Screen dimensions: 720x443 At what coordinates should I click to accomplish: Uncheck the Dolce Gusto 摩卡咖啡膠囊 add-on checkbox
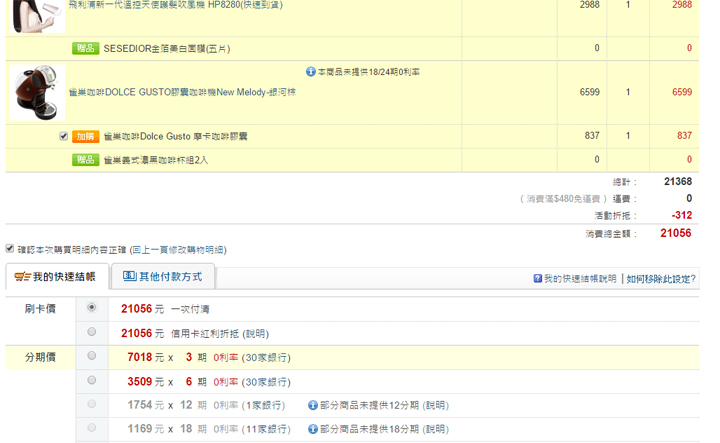(x=64, y=136)
